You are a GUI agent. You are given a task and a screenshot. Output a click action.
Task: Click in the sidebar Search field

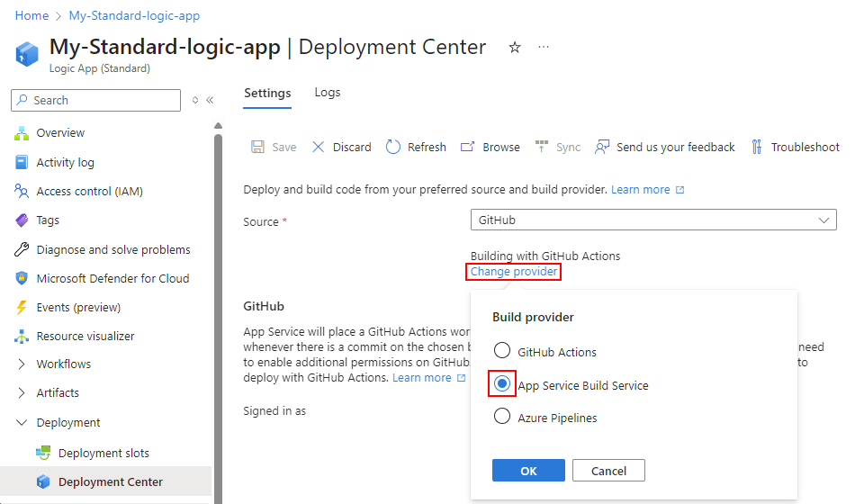97,101
